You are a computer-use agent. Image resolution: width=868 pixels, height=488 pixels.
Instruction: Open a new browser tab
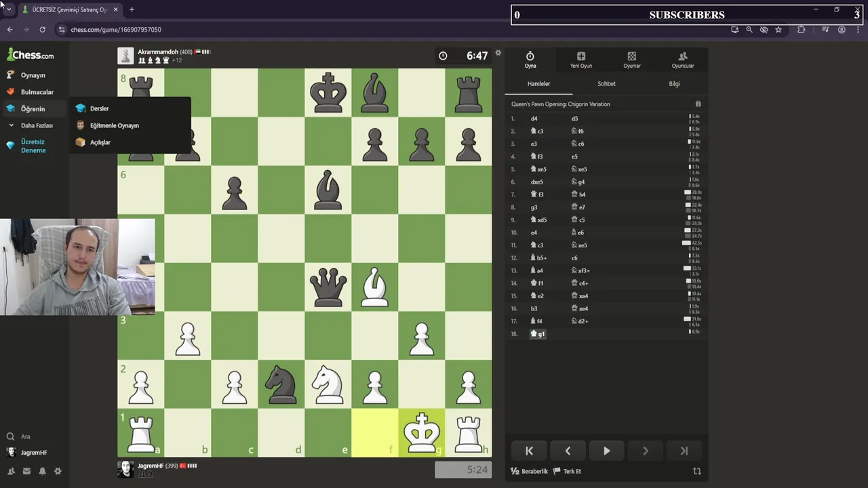tap(132, 9)
